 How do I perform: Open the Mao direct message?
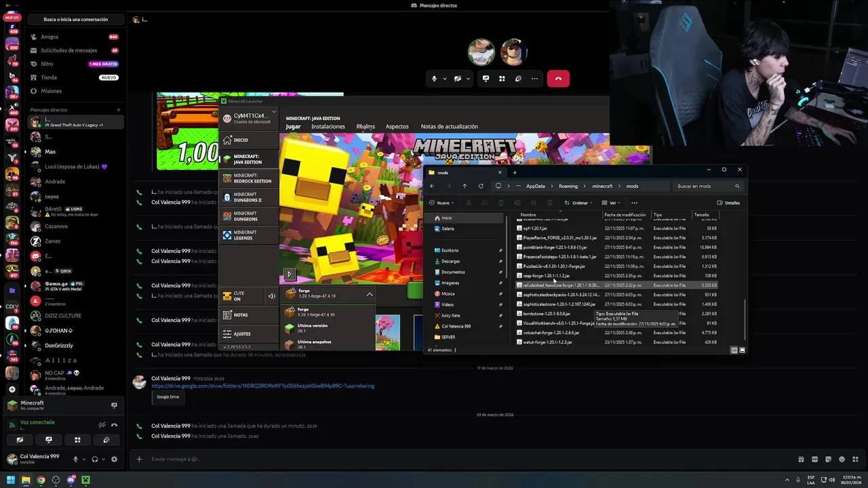click(x=75, y=152)
